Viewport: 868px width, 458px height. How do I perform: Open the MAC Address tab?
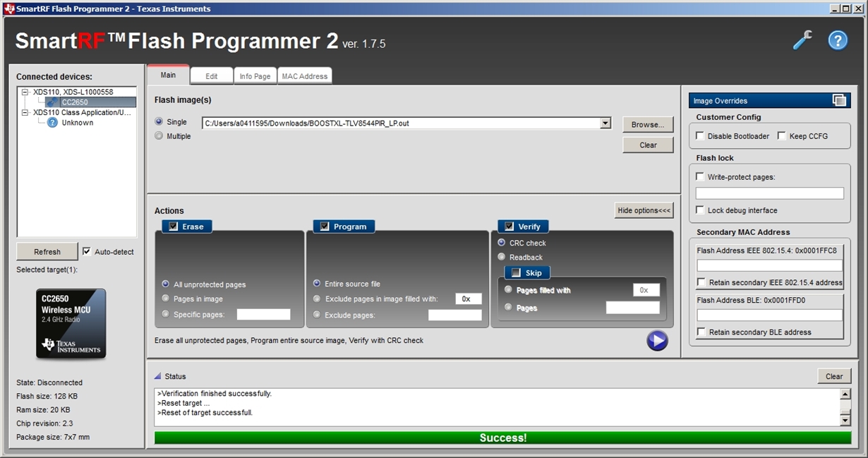click(304, 76)
